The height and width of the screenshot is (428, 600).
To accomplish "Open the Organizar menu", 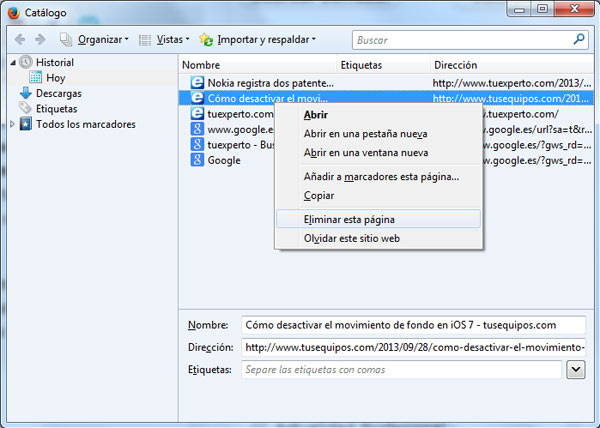I will [103, 39].
